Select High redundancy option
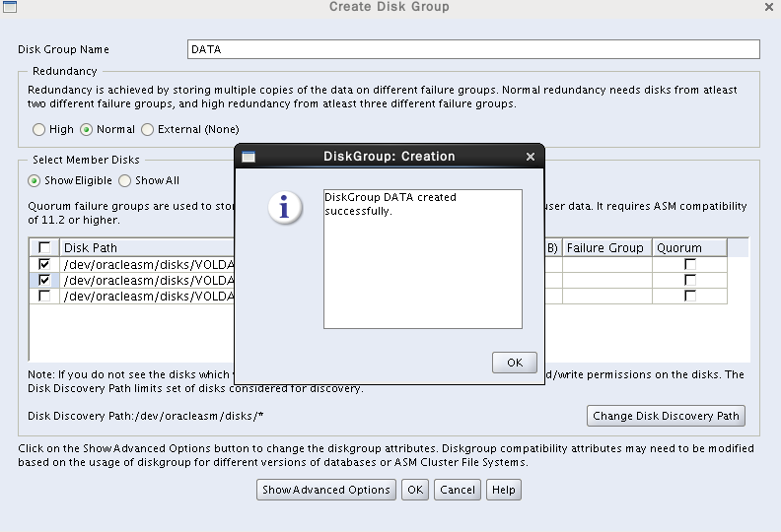Image resolution: width=781 pixels, height=532 pixels. (x=39, y=129)
